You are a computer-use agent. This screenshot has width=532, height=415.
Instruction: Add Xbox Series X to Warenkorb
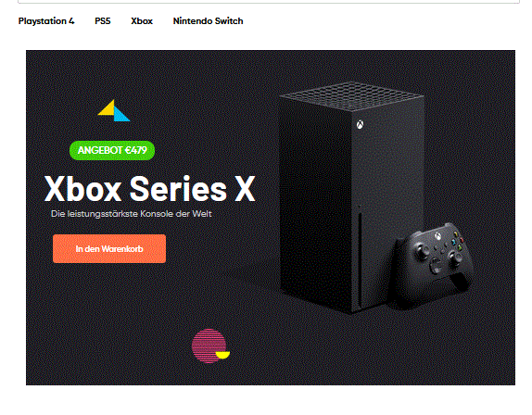click(109, 248)
